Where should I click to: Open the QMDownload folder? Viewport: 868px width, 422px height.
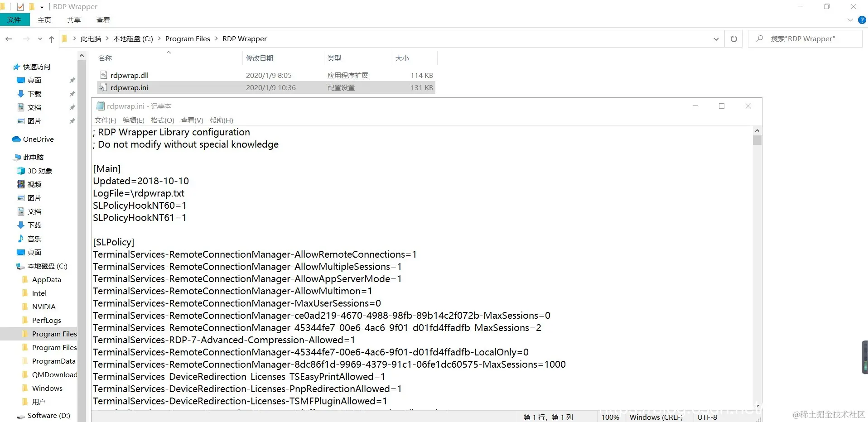click(x=54, y=375)
